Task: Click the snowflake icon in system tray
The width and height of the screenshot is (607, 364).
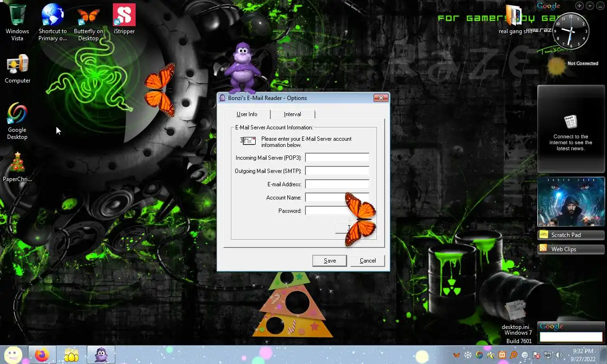Action: (x=468, y=355)
